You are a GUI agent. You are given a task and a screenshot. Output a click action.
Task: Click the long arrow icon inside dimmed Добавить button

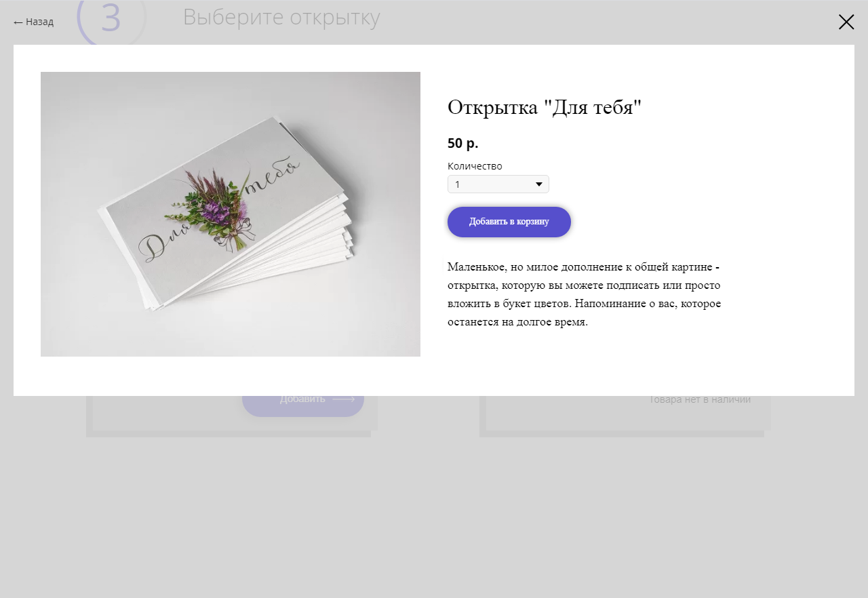(x=344, y=399)
